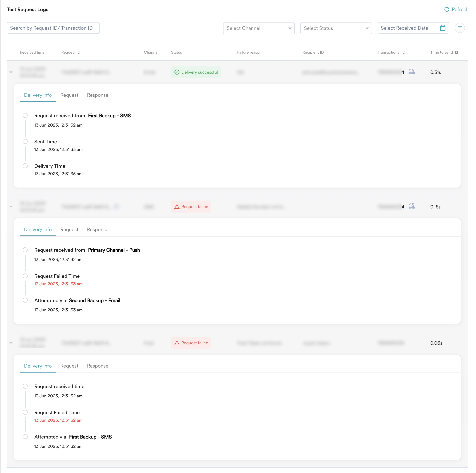Click the copy icon next to second row's Request ID
This screenshot has height=473, width=476.
click(x=117, y=206)
